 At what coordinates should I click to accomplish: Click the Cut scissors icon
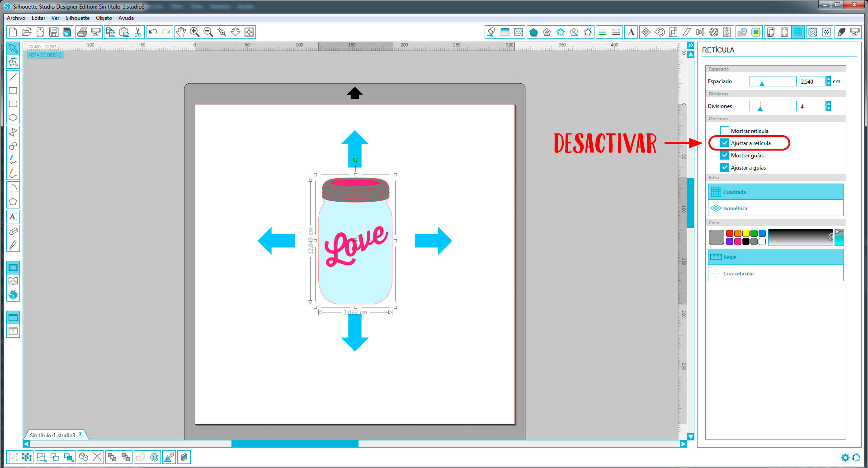pos(138,32)
